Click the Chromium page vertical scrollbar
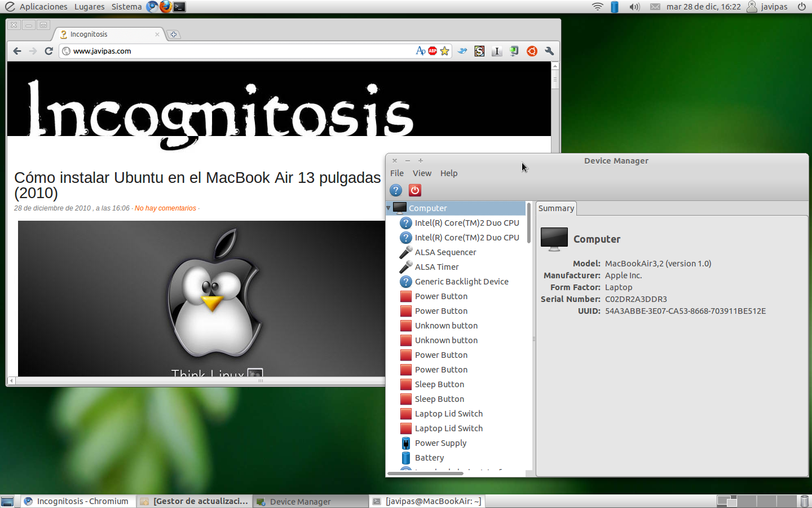The width and height of the screenshot is (812, 508). point(555,80)
